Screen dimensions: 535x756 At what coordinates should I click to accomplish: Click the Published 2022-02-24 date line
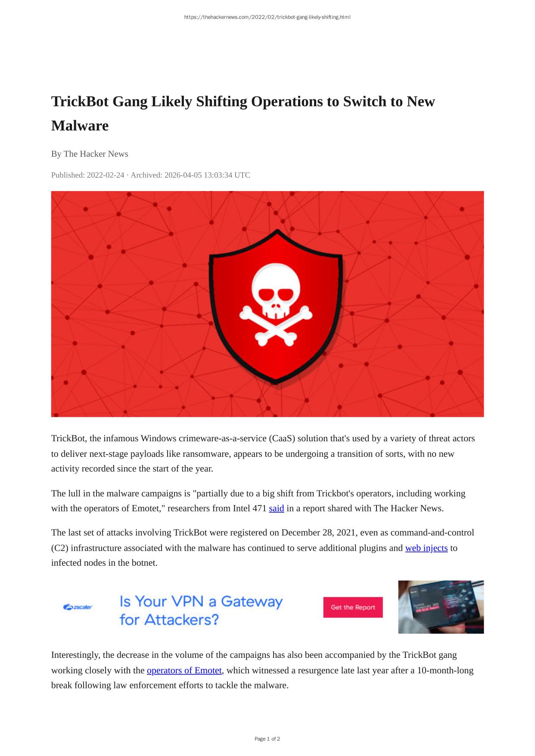coord(151,175)
